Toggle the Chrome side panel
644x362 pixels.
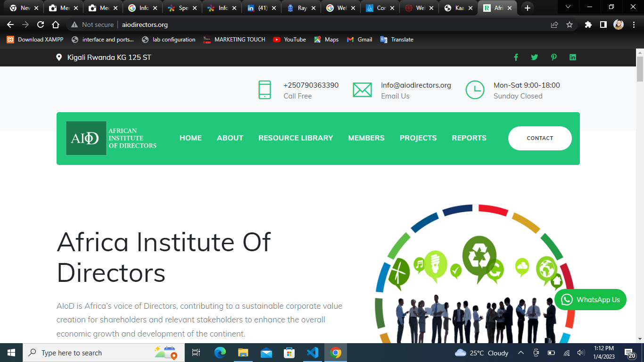(603, 25)
